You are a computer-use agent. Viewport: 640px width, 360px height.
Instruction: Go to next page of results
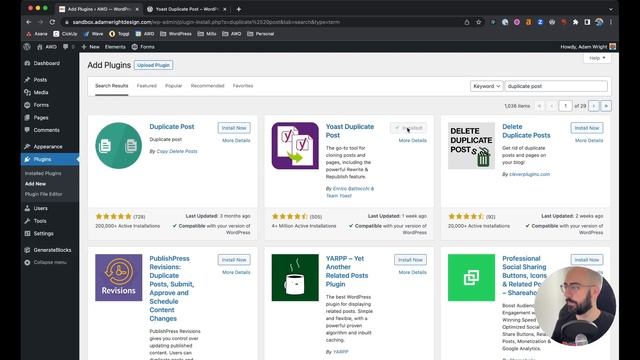click(x=594, y=106)
